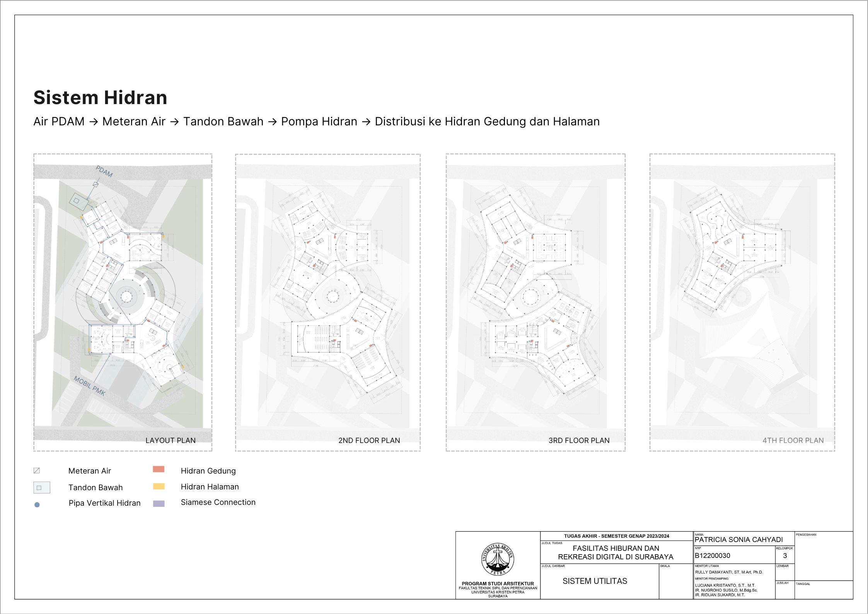This screenshot has width=868, height=614.
Task: Click the Universitas Kristen Petra logo
Action: coord(498,559)
